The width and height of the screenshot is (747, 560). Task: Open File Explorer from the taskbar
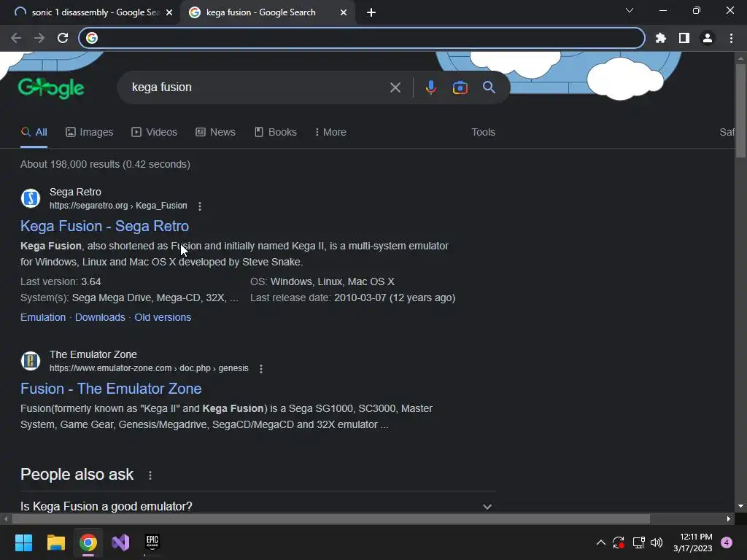tap(55, 542)
